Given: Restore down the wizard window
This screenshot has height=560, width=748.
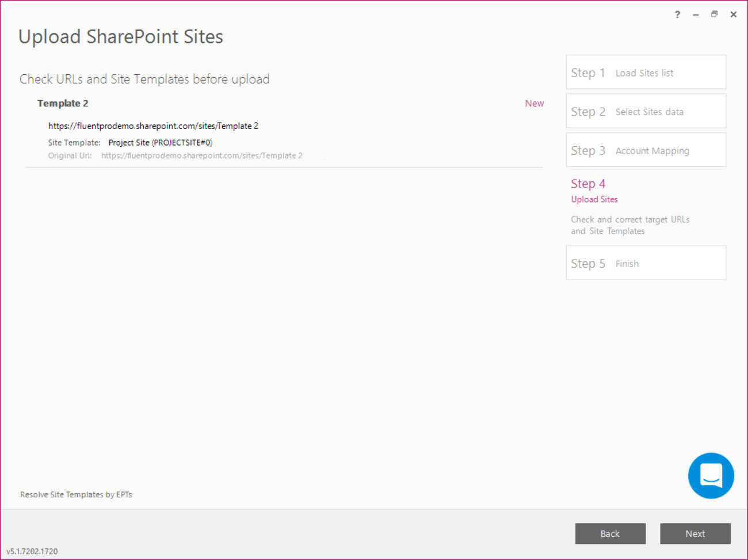Looking at the screenshot, I should click(714, 14).
